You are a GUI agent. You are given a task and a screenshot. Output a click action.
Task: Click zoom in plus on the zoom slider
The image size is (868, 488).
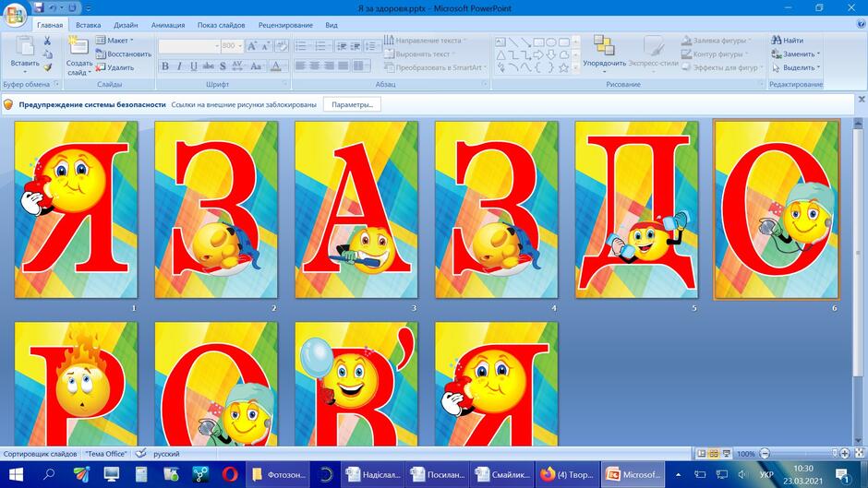coord(845,454)
